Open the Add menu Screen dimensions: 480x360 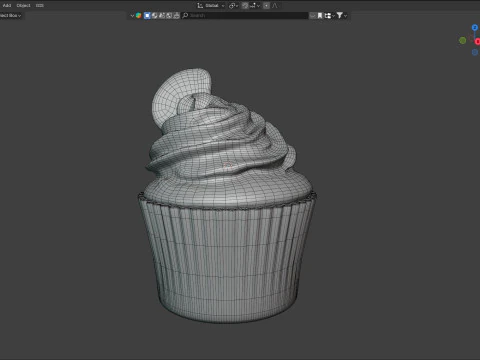tap(7, 5)
